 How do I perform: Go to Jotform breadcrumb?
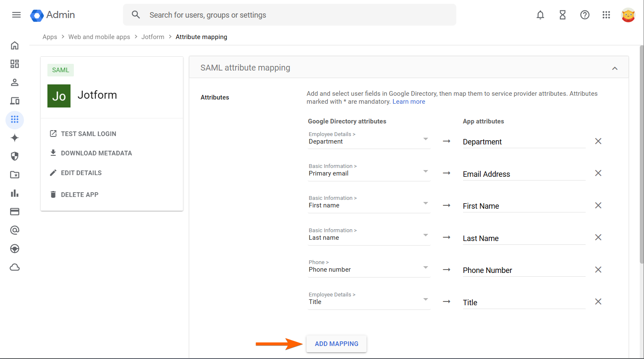[153, 37]
